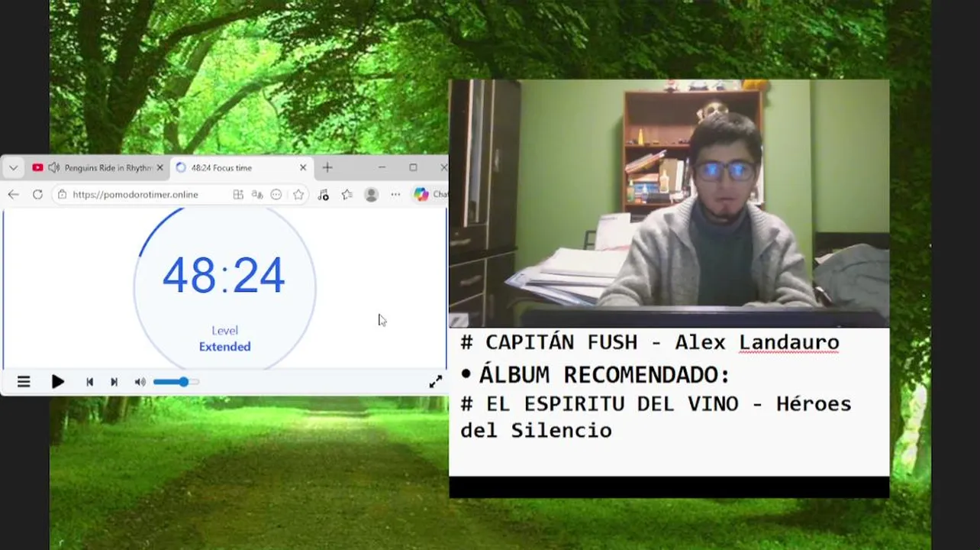Open a new browser tab
This screenshot has height=550, width=980.
tap(327, 168)
